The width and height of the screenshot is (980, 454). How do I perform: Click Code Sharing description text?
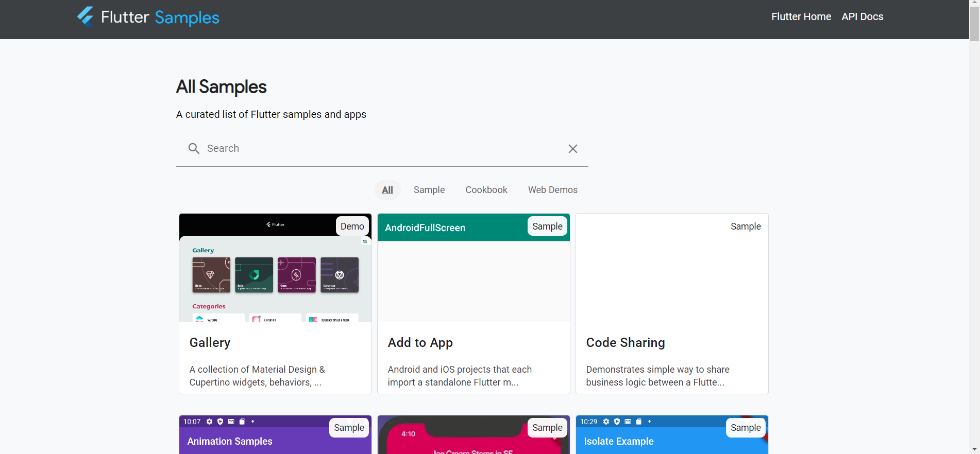click(x=657, y=376)
